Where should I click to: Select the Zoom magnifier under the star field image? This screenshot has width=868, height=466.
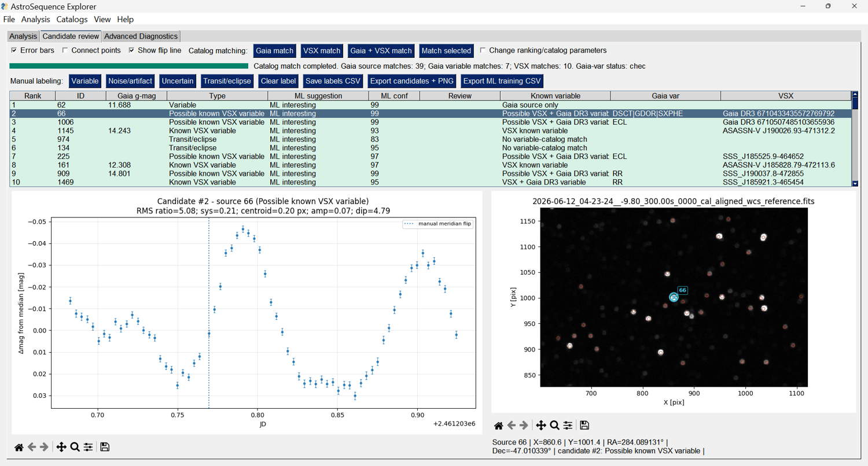(554, 426)
